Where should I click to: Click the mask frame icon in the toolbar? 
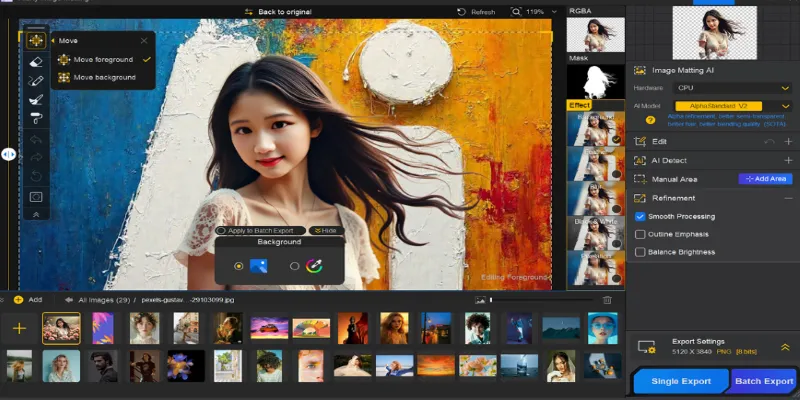[36, 196]
